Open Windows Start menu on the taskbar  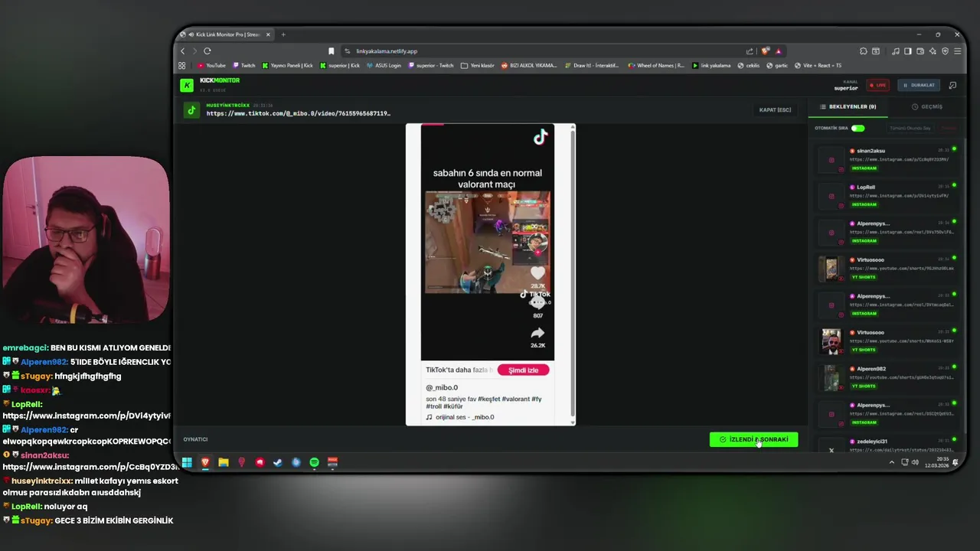[187, 462]
